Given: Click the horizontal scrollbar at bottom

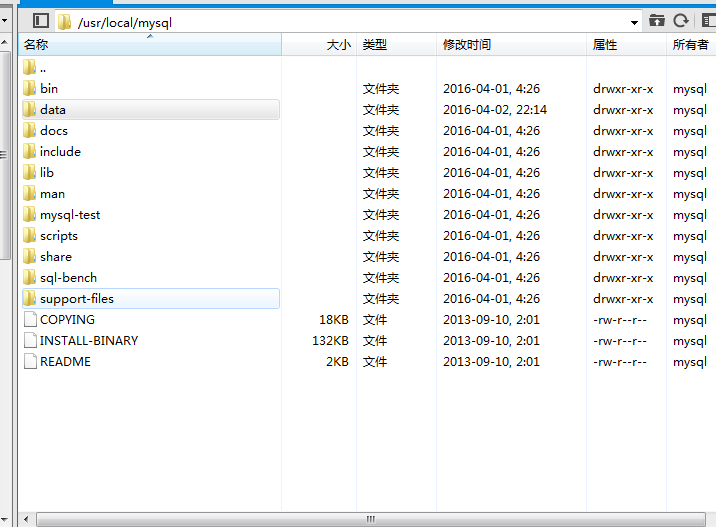Looking at the screenshot, I should coord(370,519).
